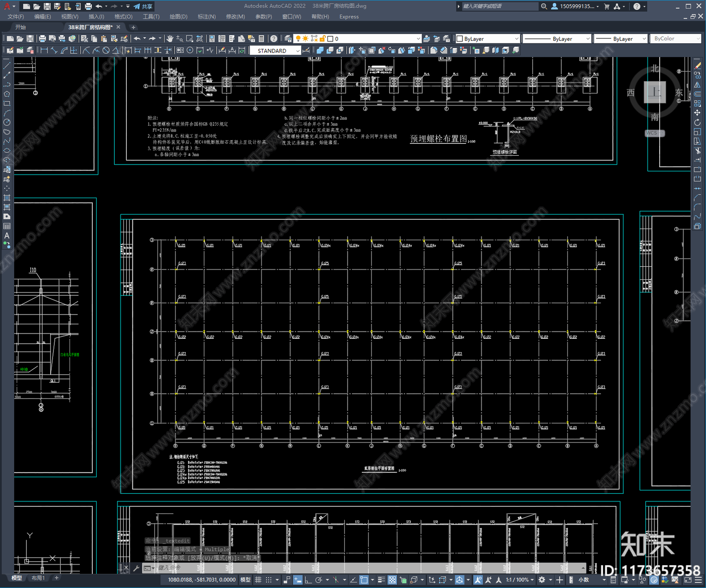Open the annotation scale 1:1 / 100% dropdown
The height and width of the screenshot is (588, 706).
pos(519,580)
